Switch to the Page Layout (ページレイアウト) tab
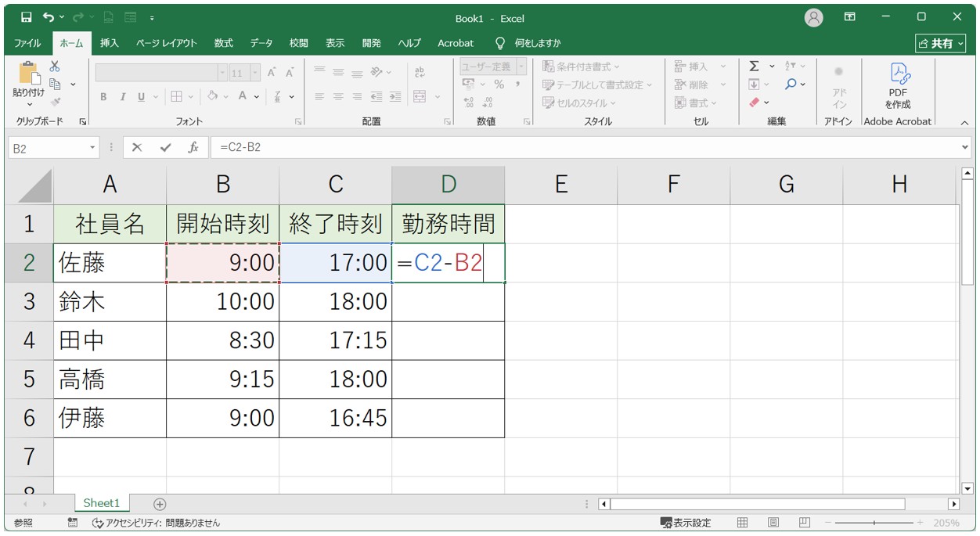The image size is (980, 536). pos(167,43)
